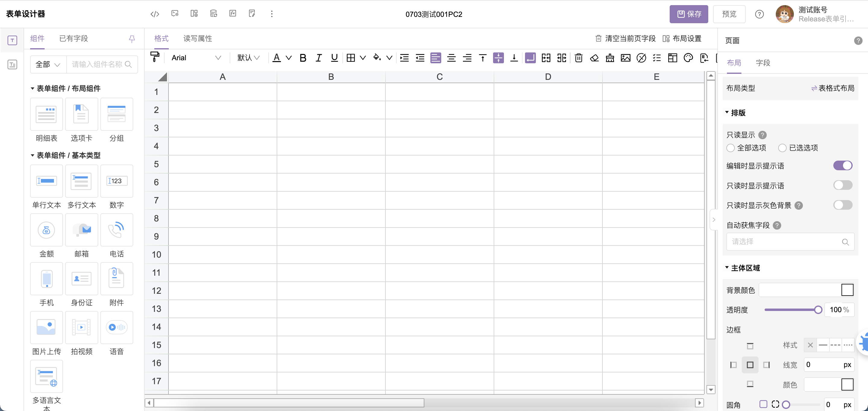868x411 pixels.
Task: Align content to top
Action: [483, 58]
